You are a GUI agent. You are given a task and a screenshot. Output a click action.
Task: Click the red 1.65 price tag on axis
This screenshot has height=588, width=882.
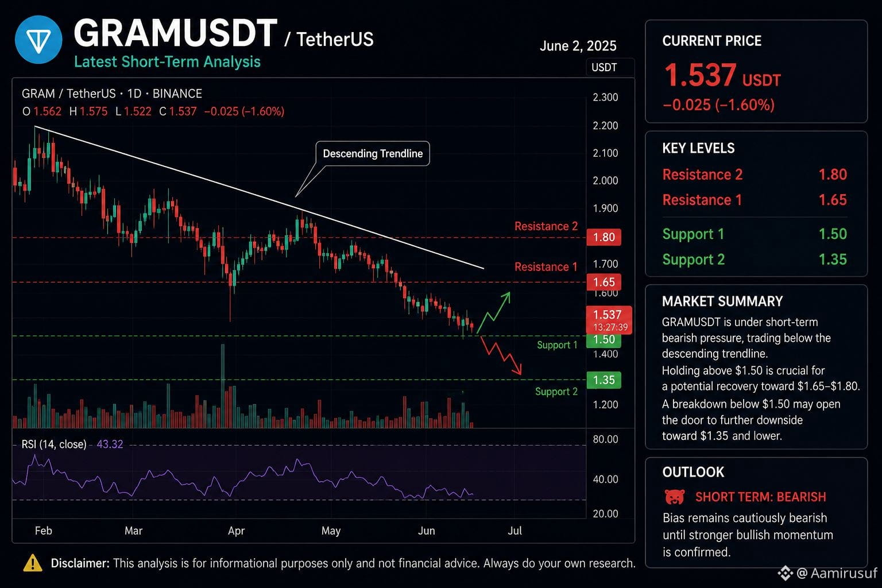click(x=604, y=282)
